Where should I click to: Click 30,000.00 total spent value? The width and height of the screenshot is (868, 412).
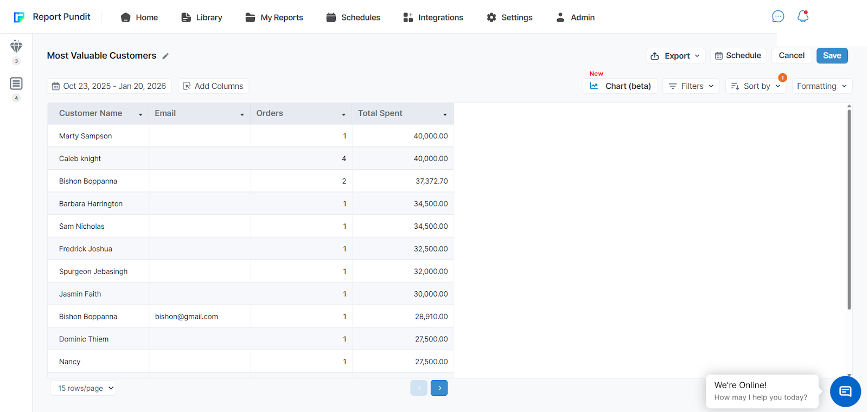tap(431, 294)
